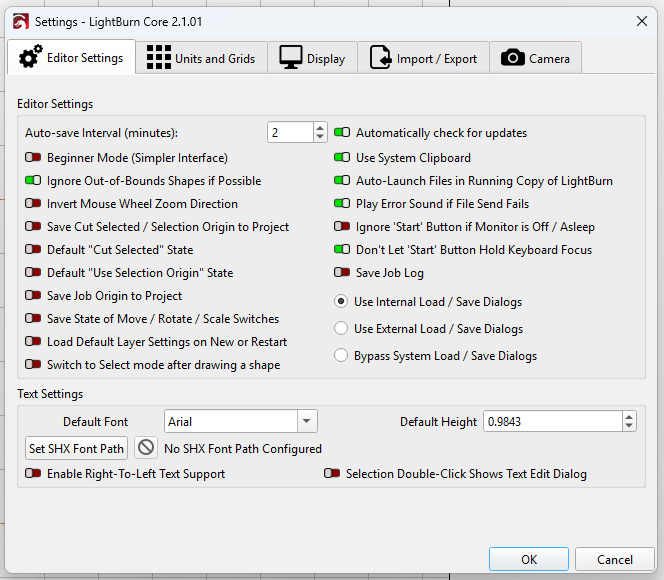This screenshot has height=580, width=664.
Task: Switch to the Units and Grids tab
Action: point(201,58)
